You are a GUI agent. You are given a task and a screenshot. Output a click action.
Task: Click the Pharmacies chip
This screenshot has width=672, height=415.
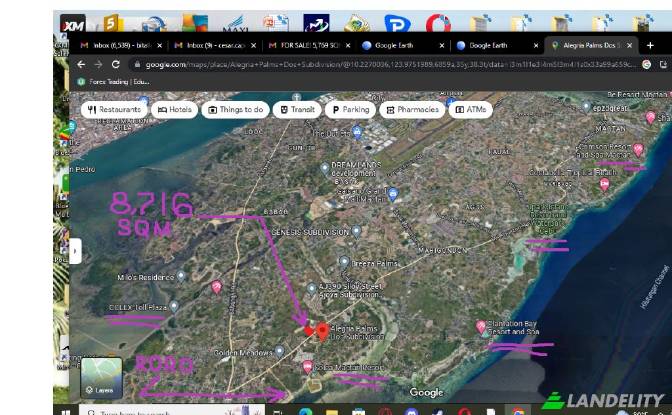coord(412,109)
